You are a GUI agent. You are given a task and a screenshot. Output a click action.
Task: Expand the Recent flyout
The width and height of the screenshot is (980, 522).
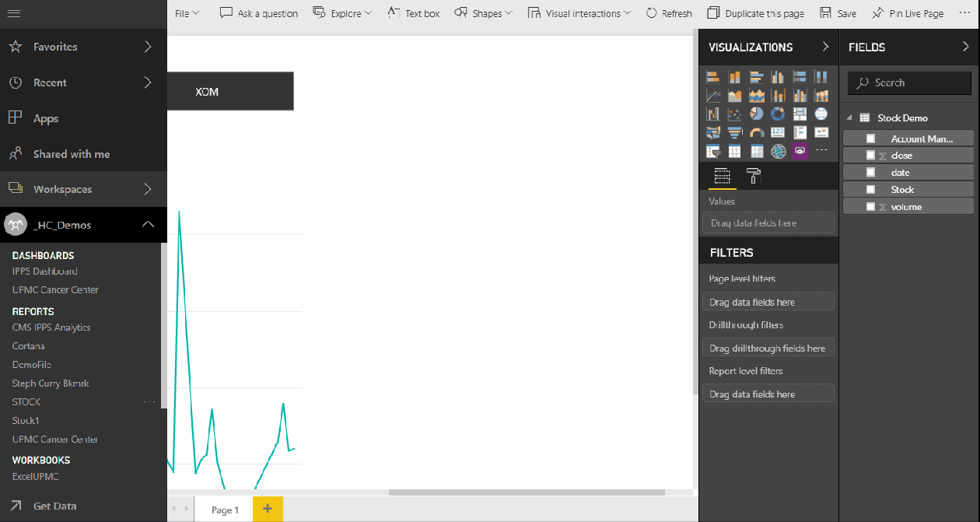148,82
